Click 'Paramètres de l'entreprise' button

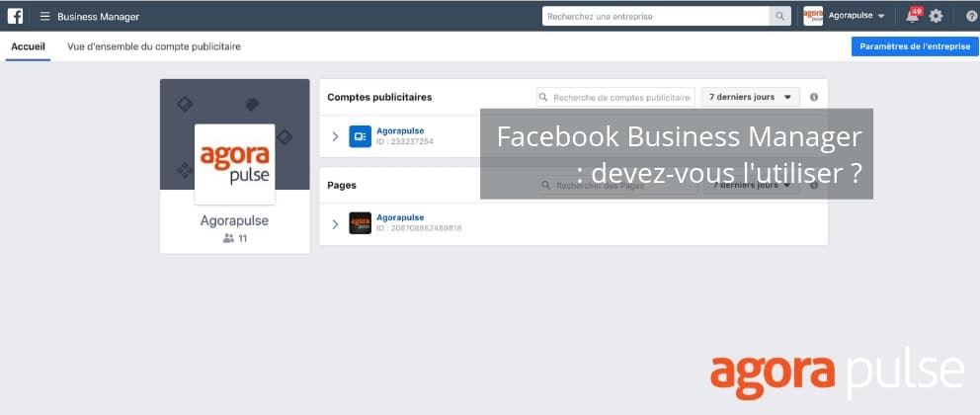[x=915, y=46]
